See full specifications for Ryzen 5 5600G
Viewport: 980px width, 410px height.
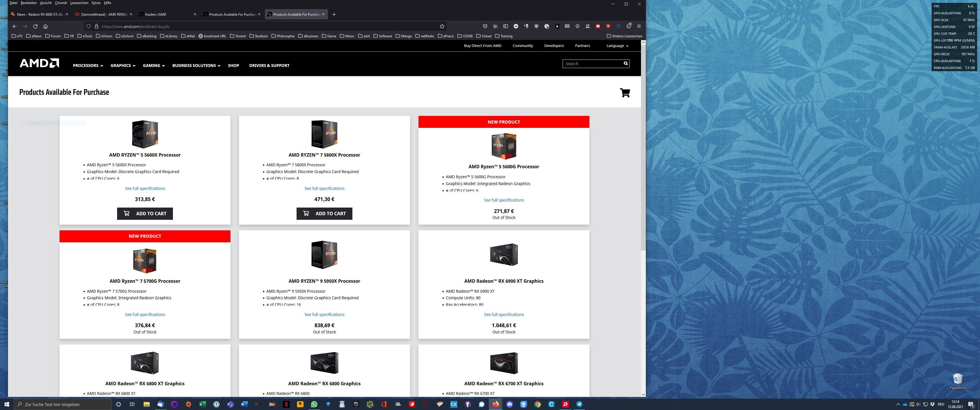(504, 200)
